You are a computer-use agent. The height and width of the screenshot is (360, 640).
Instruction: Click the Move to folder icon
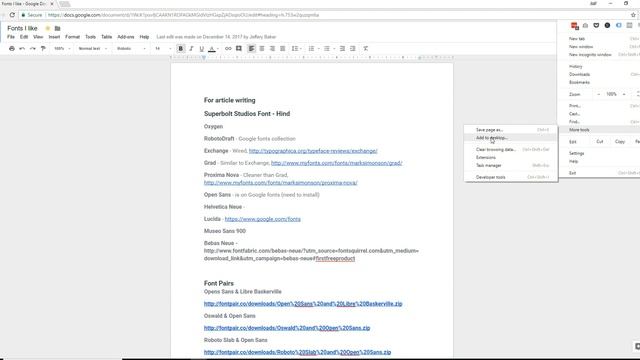(58, 28)
